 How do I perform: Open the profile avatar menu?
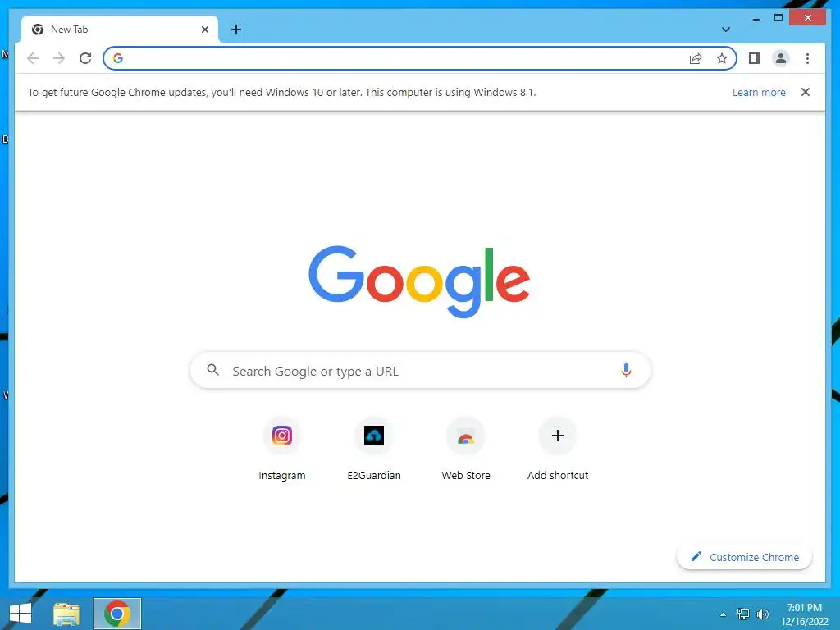coord(781,58)
